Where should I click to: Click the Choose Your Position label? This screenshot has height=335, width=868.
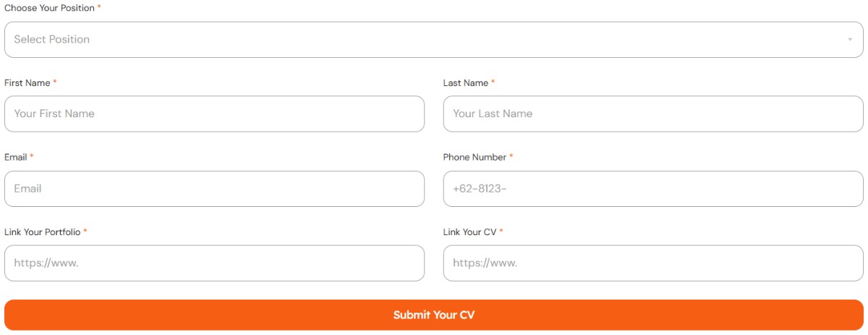pos(49,8)
